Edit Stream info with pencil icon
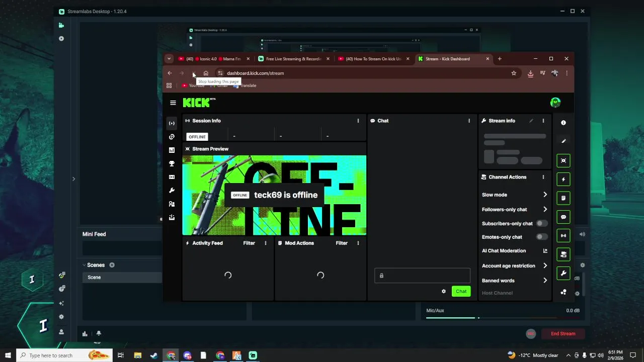644x362 pixels. pyautogui.click(x=531, y=121)
